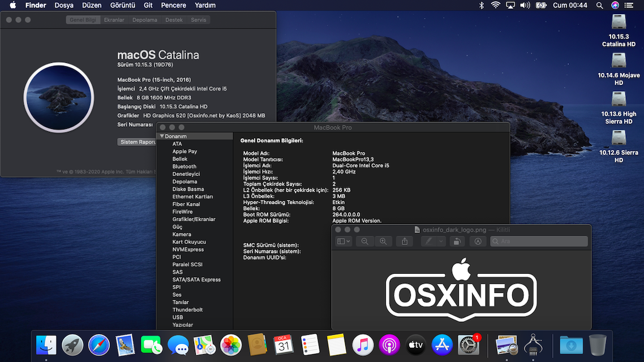Click the zoom in magnifier in Preview
Viewport: 644px width, 362px height.
pyautogui.click(x=383, y=242)
